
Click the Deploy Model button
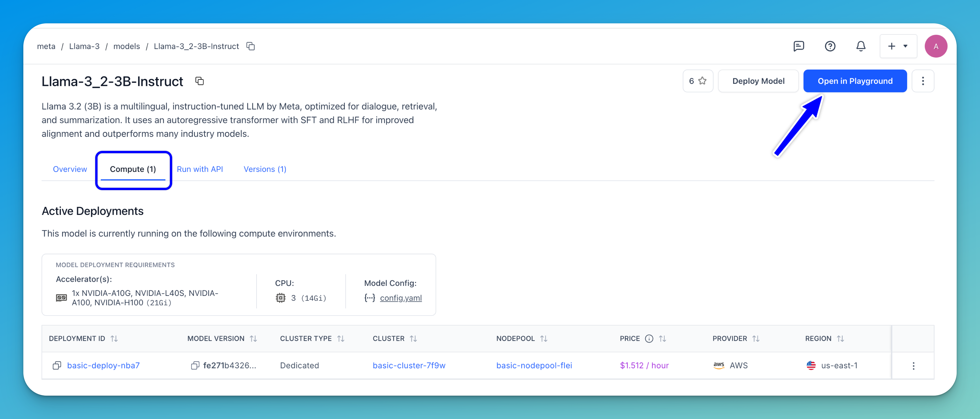[758, 81]
